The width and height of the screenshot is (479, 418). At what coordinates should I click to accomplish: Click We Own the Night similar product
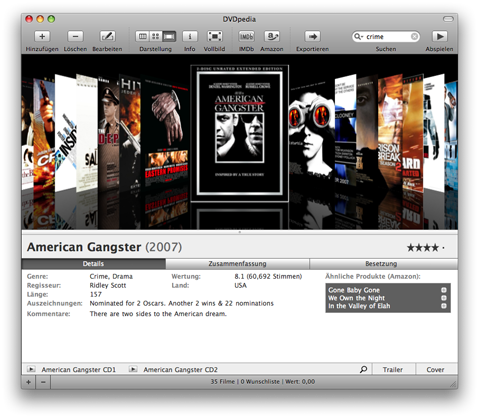click(x=356, y=298)
